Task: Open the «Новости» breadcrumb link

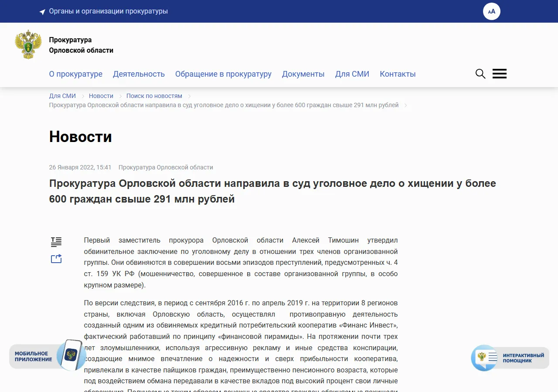Action: [101, 96]
